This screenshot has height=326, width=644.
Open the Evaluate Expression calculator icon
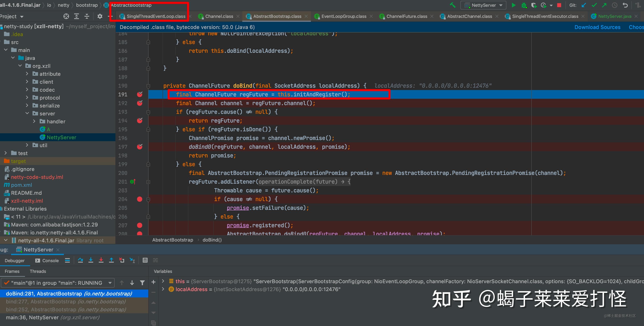145,260
